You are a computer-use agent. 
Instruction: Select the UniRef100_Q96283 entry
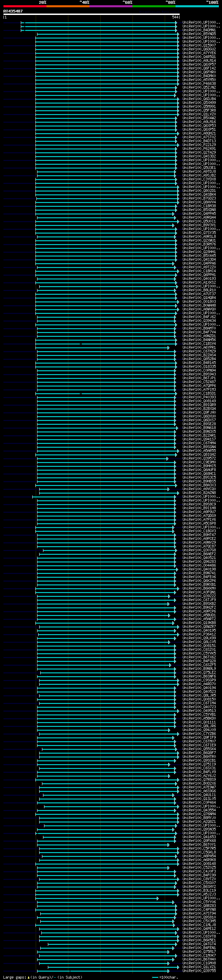coord(199,561)
